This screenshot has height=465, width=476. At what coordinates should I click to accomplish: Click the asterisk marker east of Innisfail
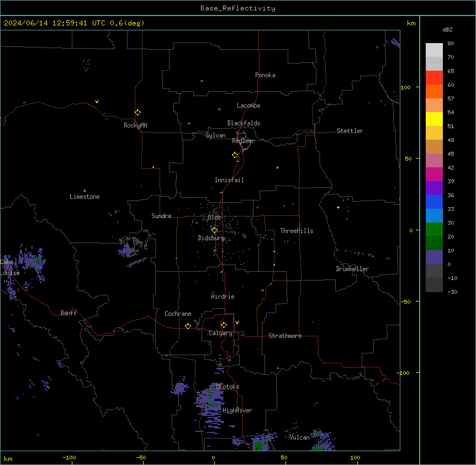[277, 167]
